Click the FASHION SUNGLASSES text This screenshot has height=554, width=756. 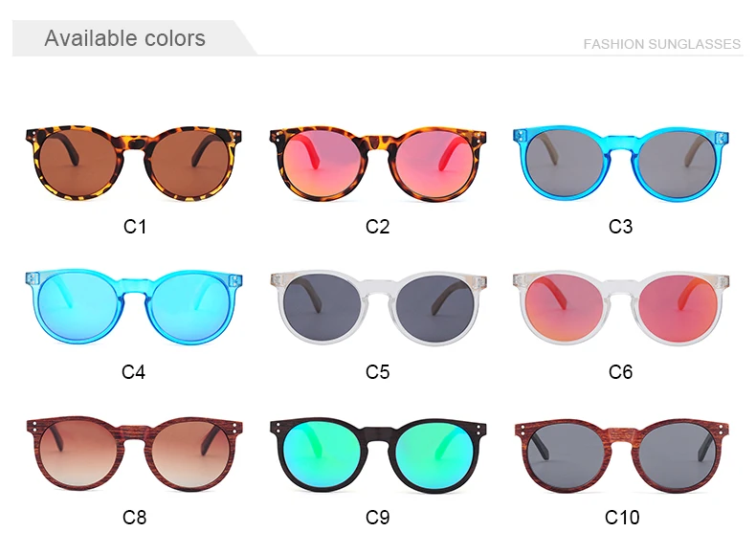(662, 44)
